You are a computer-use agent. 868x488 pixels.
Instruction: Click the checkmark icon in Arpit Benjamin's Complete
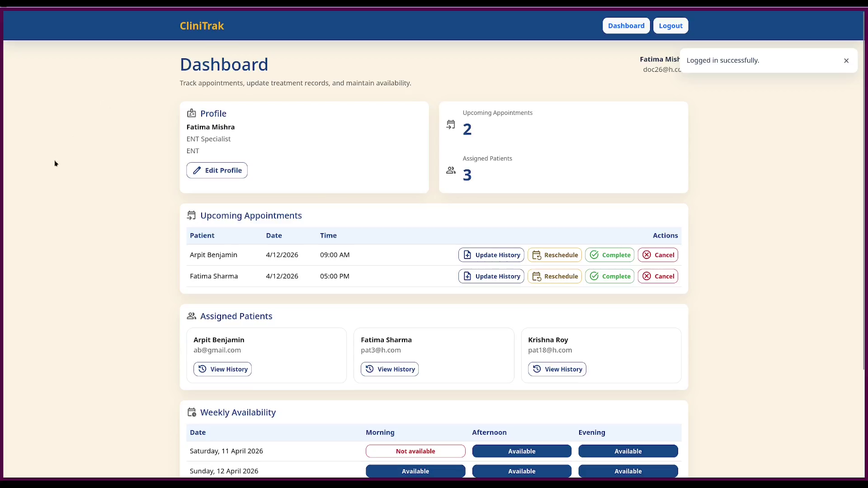pos(594,255)
